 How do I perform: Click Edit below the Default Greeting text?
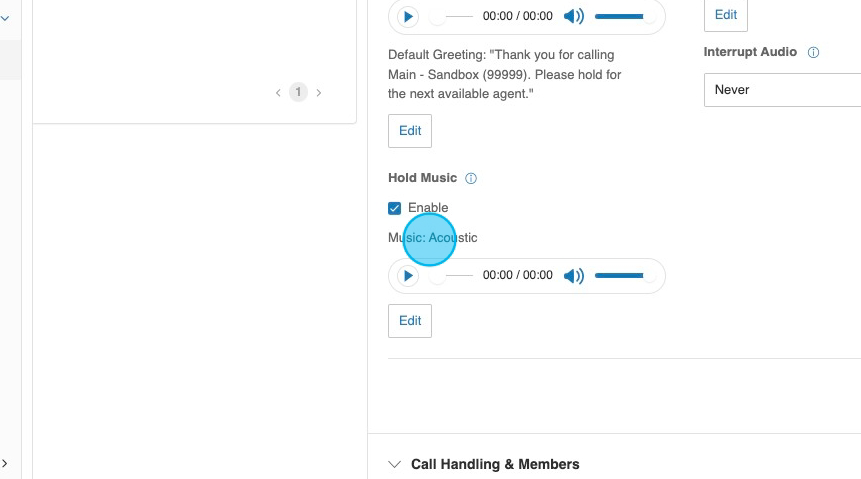tap(410, 131)
